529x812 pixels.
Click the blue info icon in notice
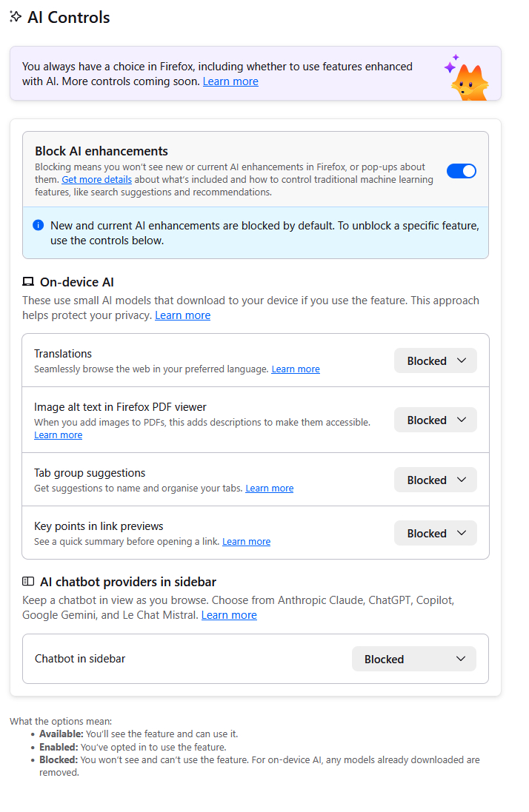point(39,225)
